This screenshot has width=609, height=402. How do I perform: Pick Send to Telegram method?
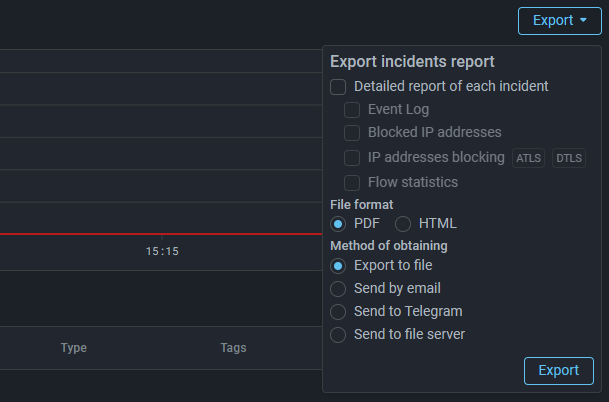tap(338, 312)
